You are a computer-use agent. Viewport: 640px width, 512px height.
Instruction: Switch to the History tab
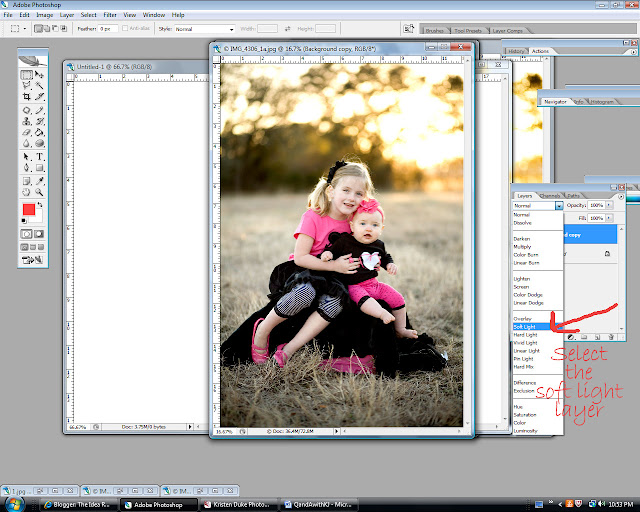point(516,51)
